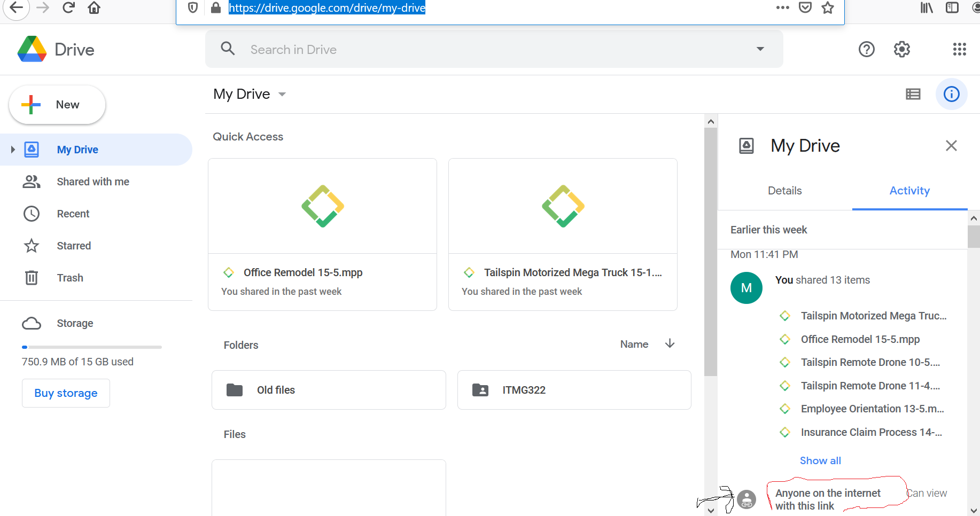Screen dimensions: 980x516
Task: Open the Help question mark icon
Action: click(866, 49)
